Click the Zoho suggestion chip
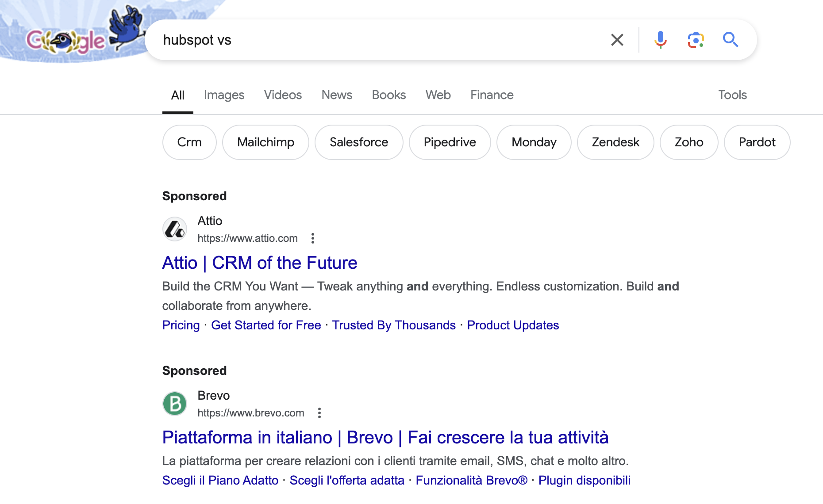This screenshot has width=823, height=504. 689,142
